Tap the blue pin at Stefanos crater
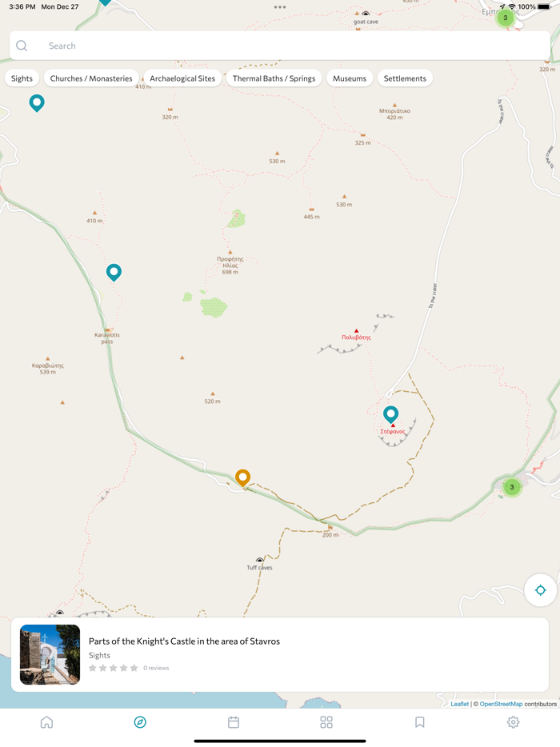Screen dimensions: 560x747 [391, 414]
